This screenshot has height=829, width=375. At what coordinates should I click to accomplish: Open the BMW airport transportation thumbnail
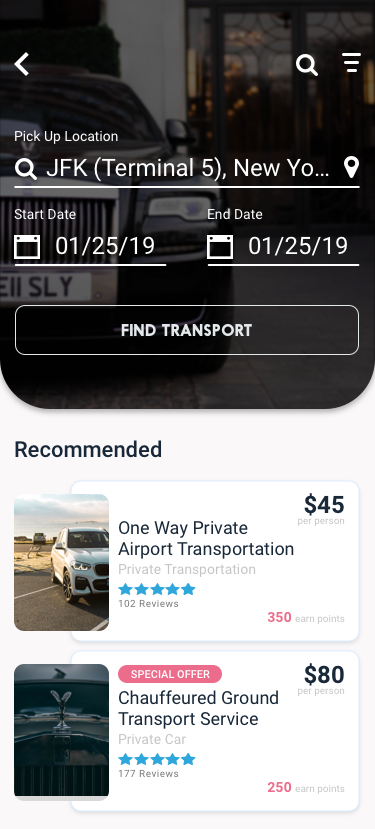[61, 563]
